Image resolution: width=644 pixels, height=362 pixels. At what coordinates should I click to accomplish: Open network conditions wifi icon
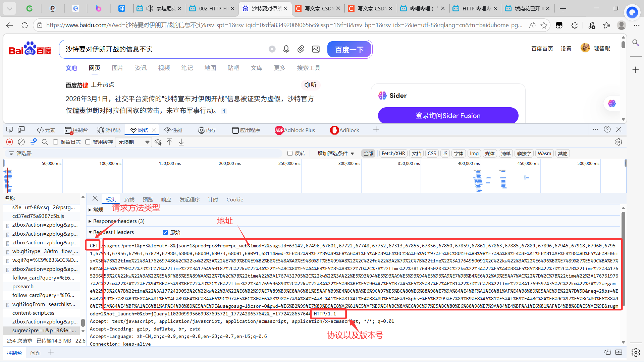pyautogui.click(x=158, y=142)
